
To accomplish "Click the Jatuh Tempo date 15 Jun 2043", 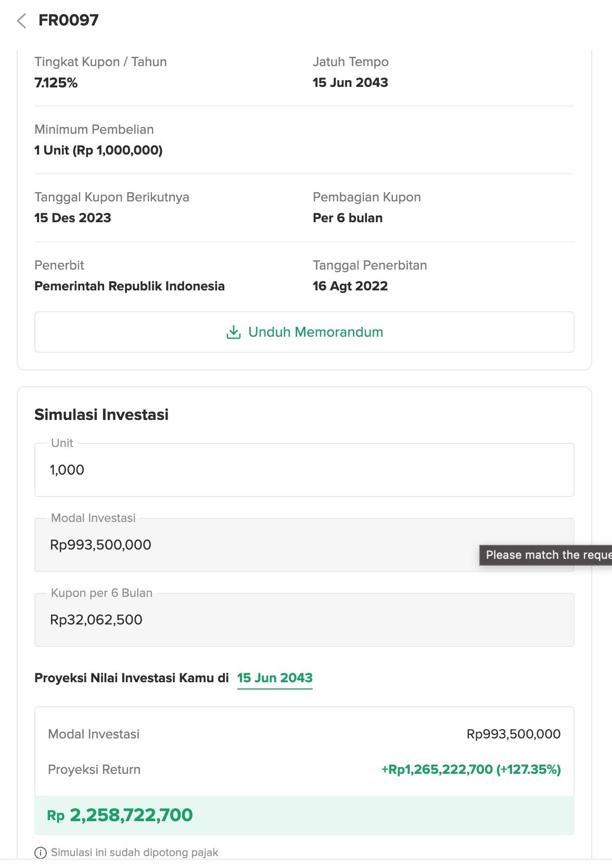I will point(350,83).
